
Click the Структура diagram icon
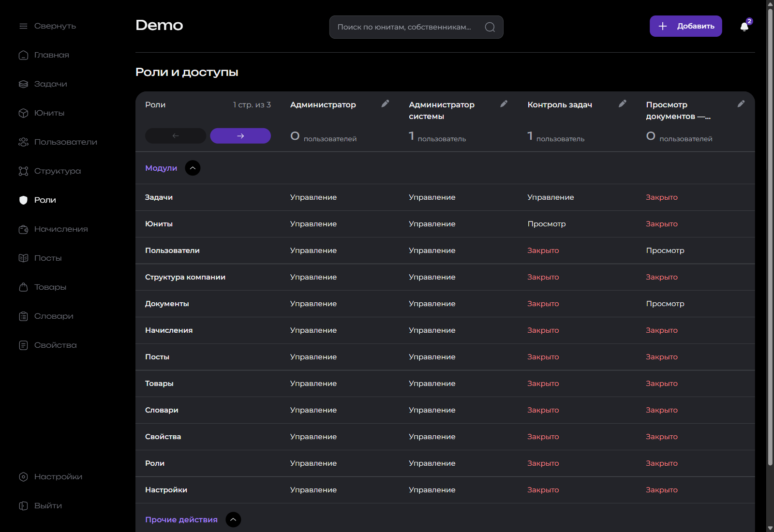23,171
